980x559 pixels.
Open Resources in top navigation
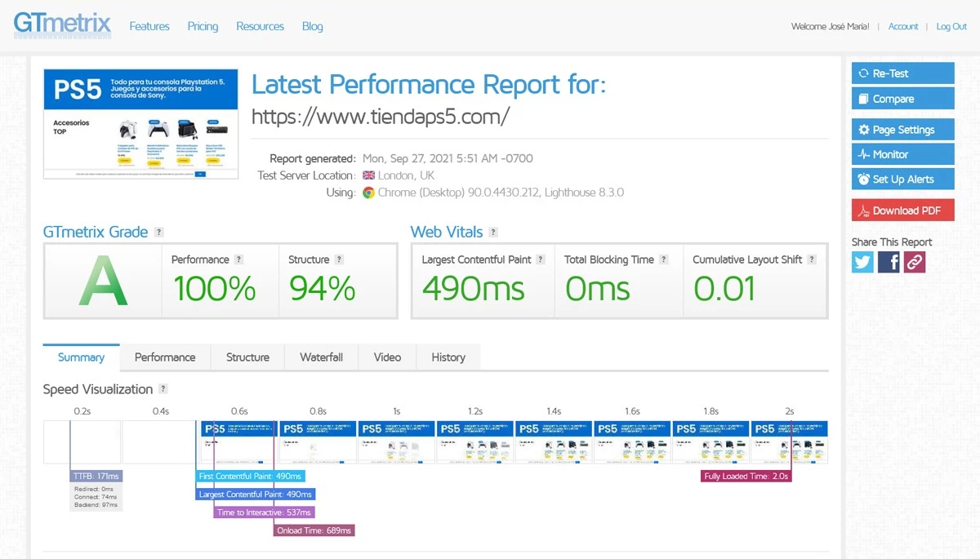click(x=260, y=26)
